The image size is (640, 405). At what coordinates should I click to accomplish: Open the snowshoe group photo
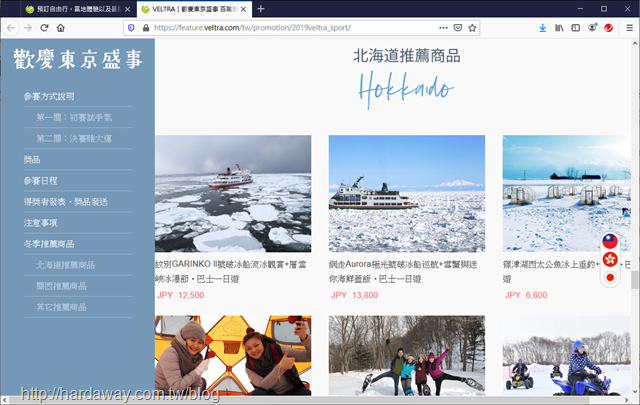tap(407, 355)
